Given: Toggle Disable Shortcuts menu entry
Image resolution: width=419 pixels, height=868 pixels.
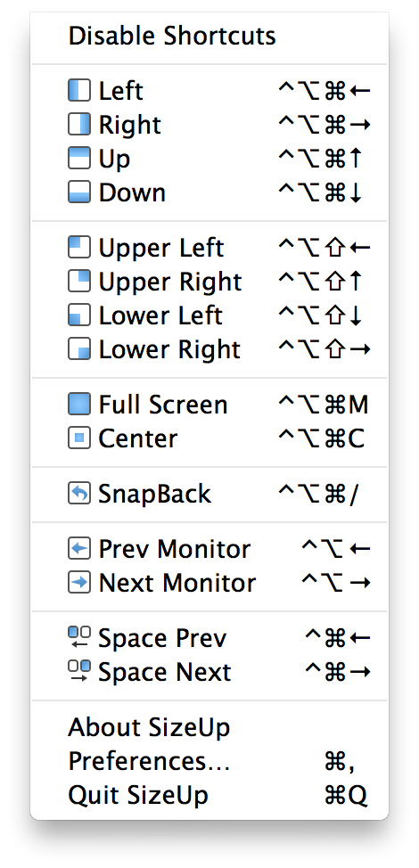Looking at the screenshot, I should pos(209,36).
